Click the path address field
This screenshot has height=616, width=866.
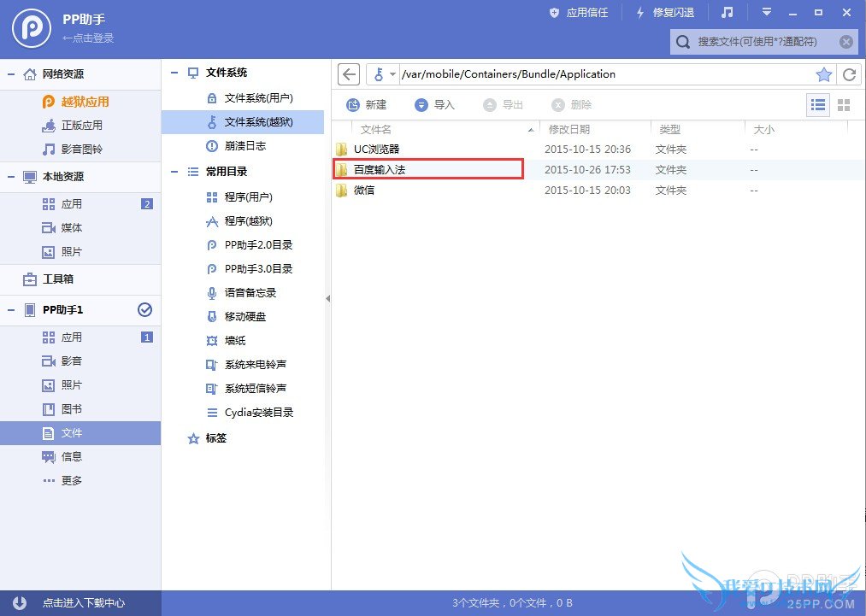[x=606, y=74]
